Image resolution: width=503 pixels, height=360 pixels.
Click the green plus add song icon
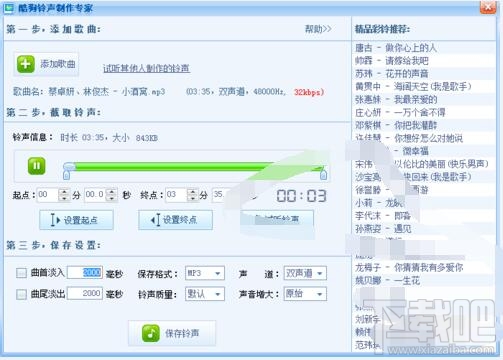coord(26,64)
